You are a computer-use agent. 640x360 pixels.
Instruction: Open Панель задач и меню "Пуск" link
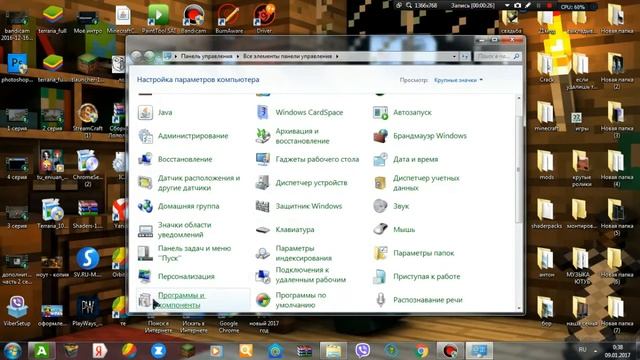(194, 253)
